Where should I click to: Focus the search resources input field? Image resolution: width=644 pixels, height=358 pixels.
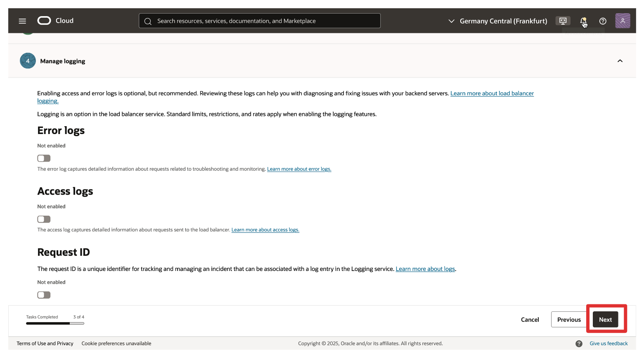point(264,21)
